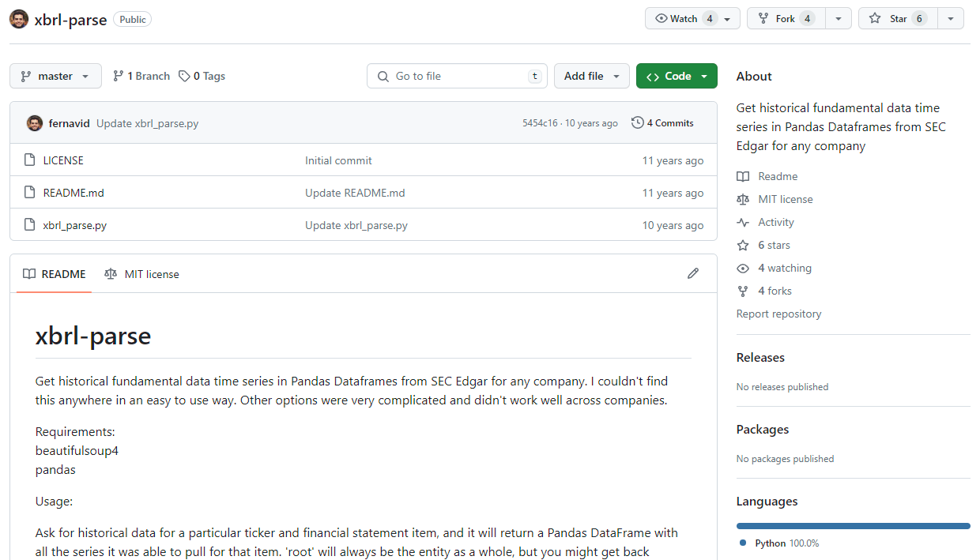Click the LICENSE file icon

[x=29, y=160]
